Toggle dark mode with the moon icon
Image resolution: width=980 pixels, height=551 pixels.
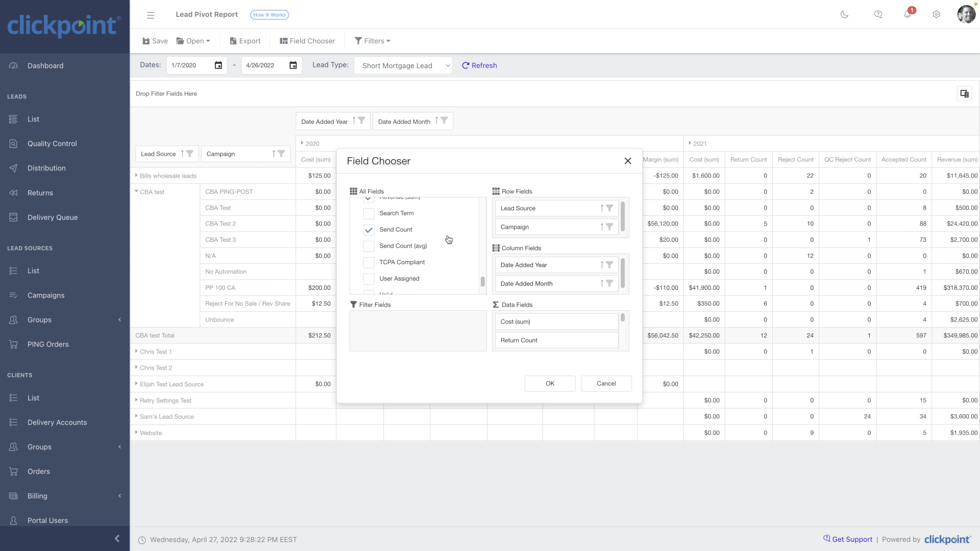844,14
